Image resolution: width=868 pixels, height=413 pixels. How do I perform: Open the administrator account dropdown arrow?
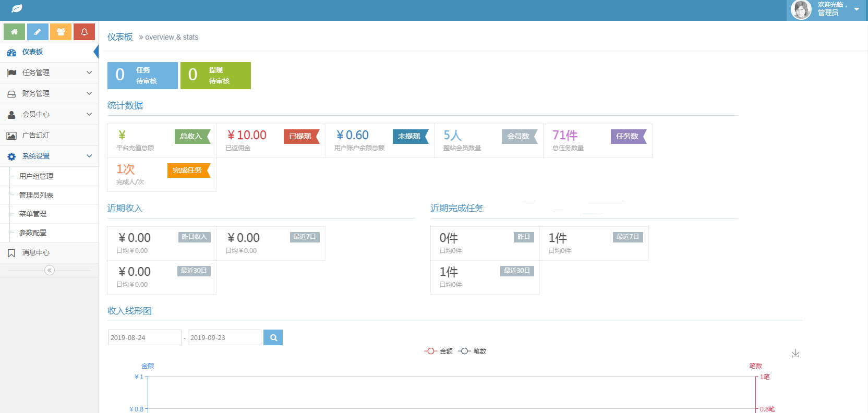(x=857, y=9)
